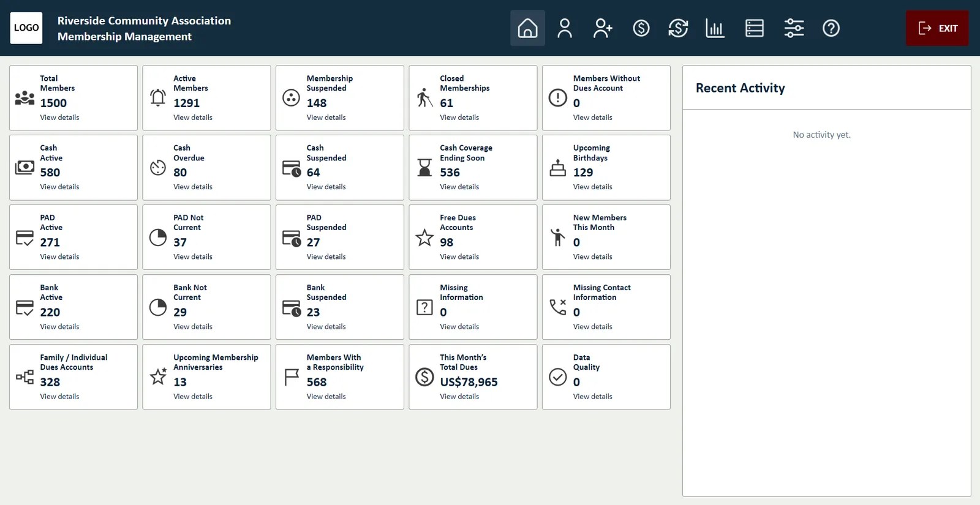Image resolution: width=980 pixels, height=505 pixels.
Task: Click the Cash Coverage Ending Soon hourglass icon
Action: [424, 168]
